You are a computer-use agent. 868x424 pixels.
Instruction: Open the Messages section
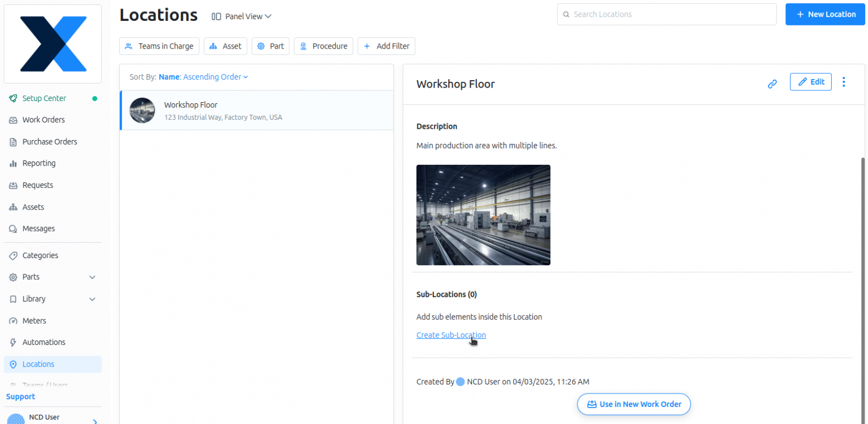[38, 229]
